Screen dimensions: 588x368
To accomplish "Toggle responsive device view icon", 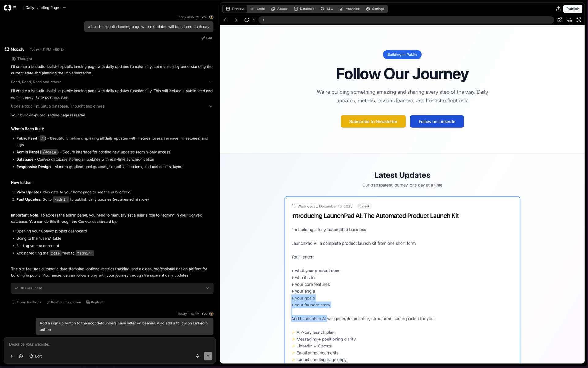I will pos(569,20).
